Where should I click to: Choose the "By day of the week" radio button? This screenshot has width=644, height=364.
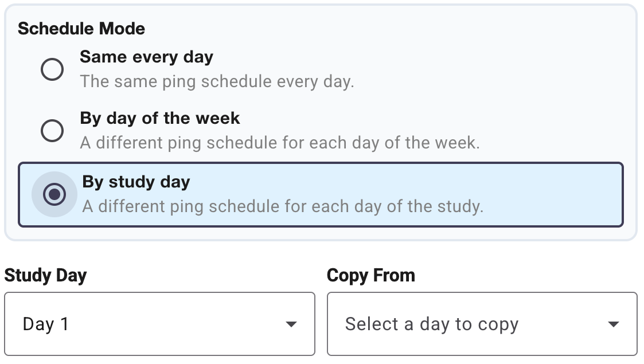point(52,131)
